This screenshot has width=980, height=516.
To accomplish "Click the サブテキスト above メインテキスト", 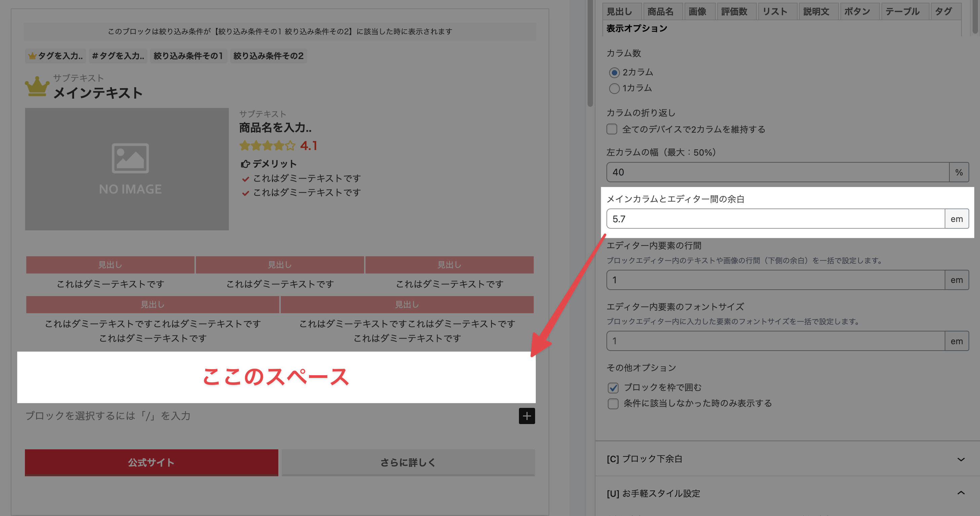I will tap(78, 78).
